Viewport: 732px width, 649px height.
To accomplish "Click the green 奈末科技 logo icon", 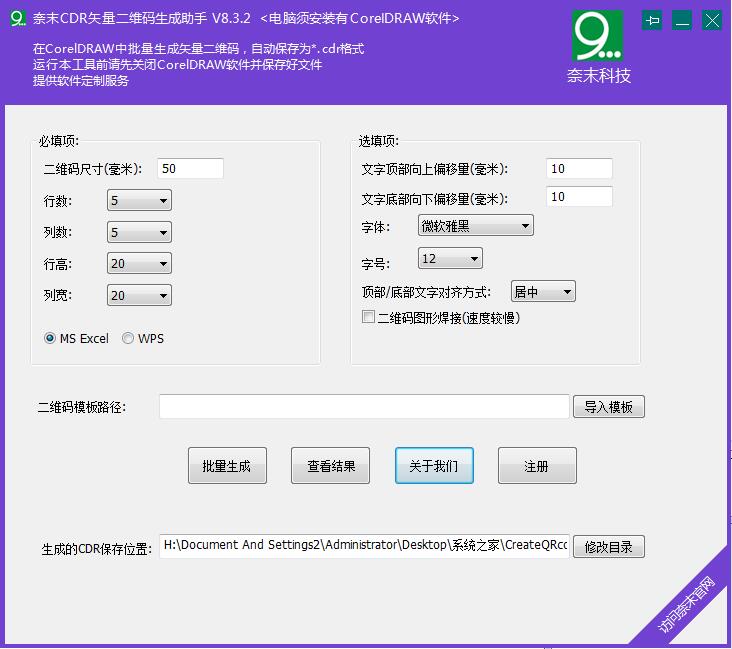I will click(x=598, y=36).
